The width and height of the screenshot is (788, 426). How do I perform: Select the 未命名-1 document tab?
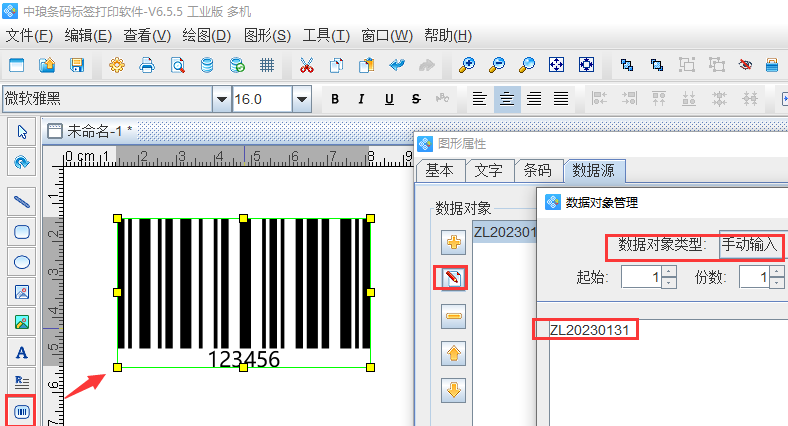click(89, 132)
